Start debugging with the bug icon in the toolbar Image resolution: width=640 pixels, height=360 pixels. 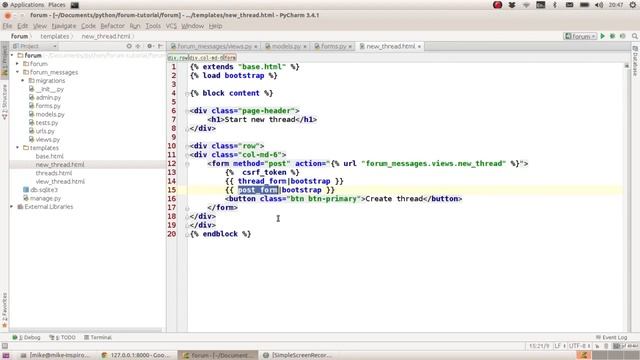612,36
